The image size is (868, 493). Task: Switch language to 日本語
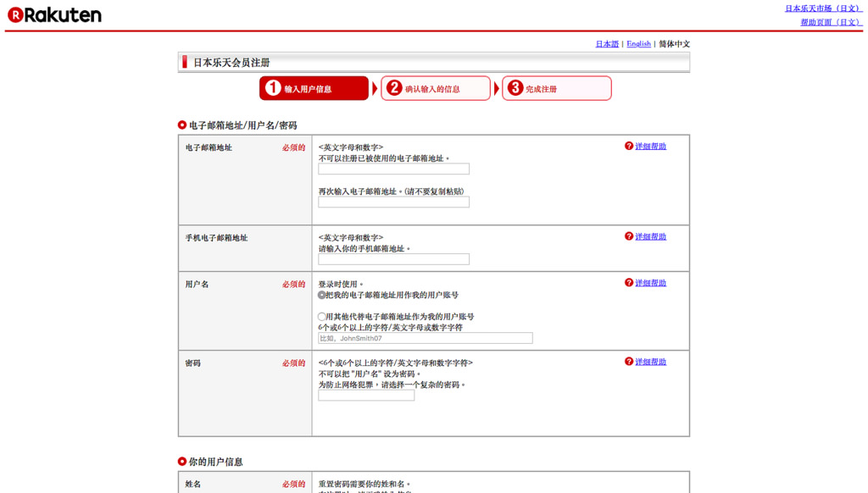(607, 44)
